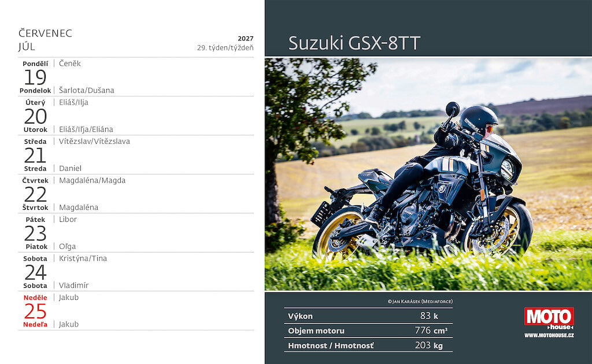Click the 'Středa' day label

[35, 142]
